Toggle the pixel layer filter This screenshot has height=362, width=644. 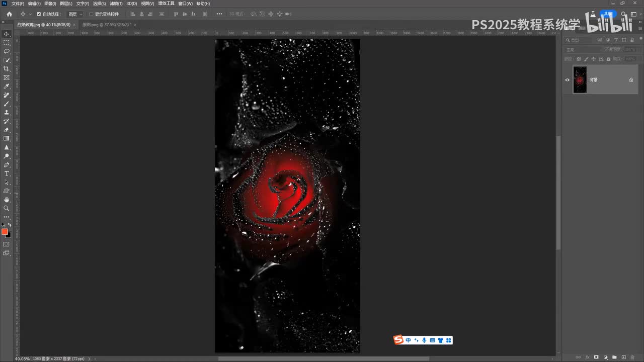[x=600, y=40]
